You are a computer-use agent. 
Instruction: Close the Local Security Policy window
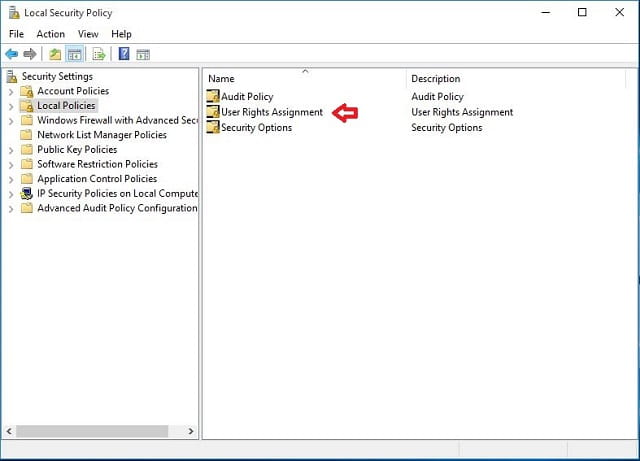point(619,13)
